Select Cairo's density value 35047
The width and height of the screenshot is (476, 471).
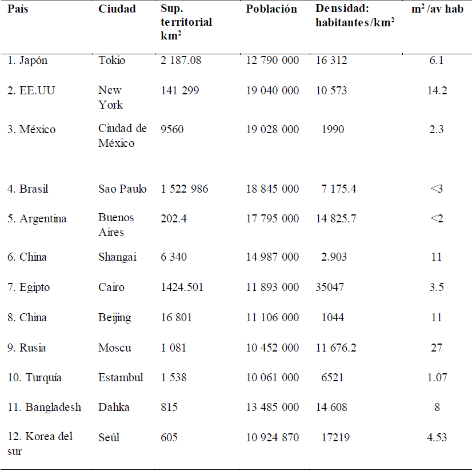(330, 288)
